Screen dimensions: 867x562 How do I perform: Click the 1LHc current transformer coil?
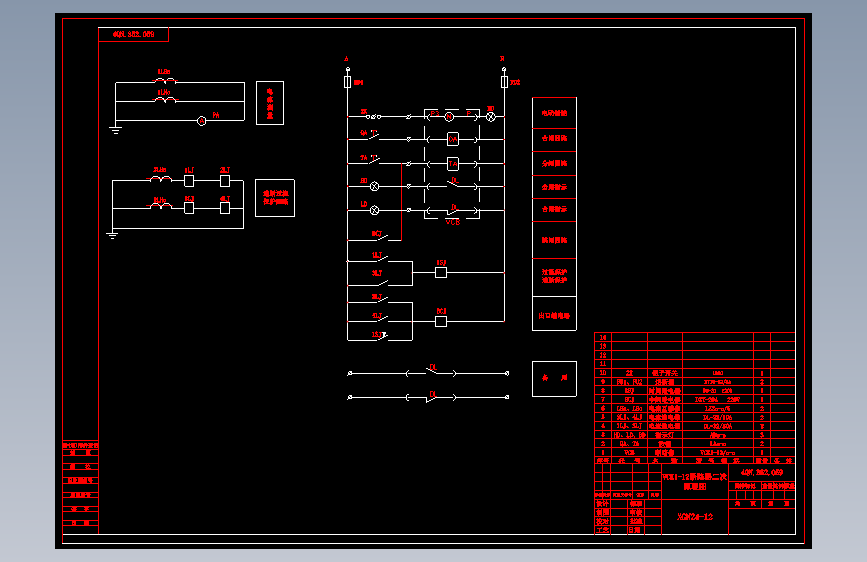pos(165,100)
